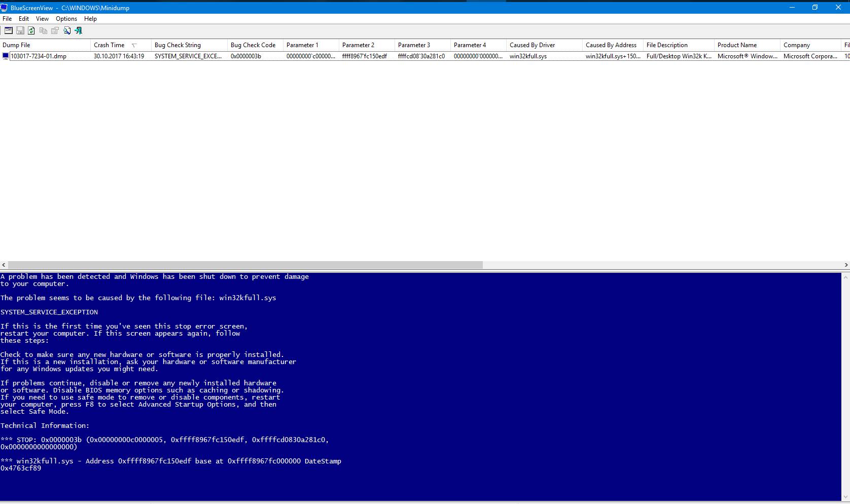Click the horizontal scrollbar right arrow

[x=846, y=265]
